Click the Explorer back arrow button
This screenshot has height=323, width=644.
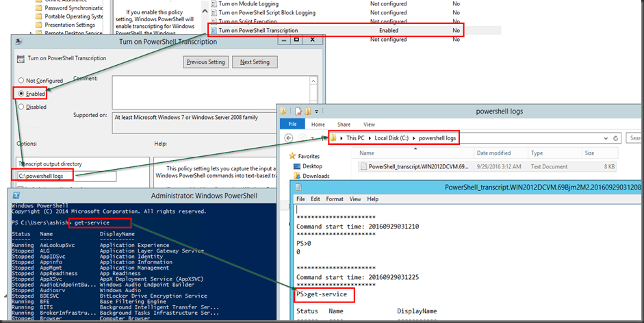[x=289, y=138]
